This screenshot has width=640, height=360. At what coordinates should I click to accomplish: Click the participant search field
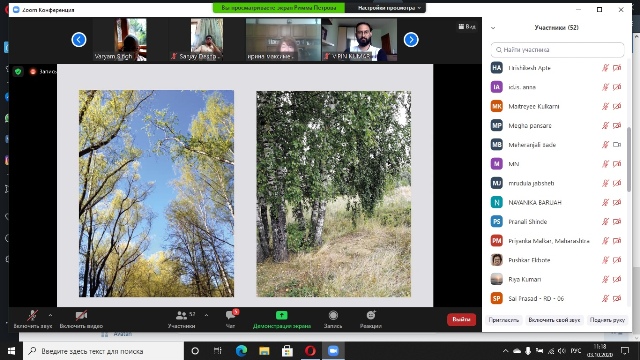pos(557,50)
